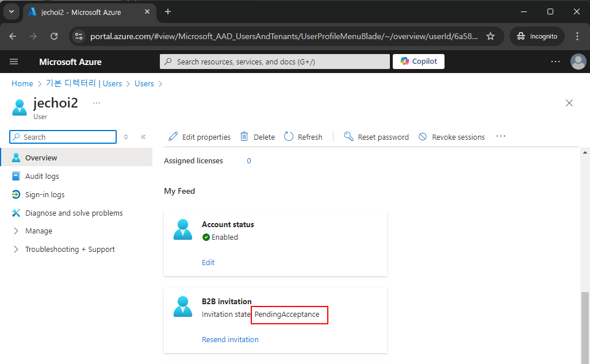Click Refresh in the command bar
The image size is (590, 364).
tap(303, 137)
